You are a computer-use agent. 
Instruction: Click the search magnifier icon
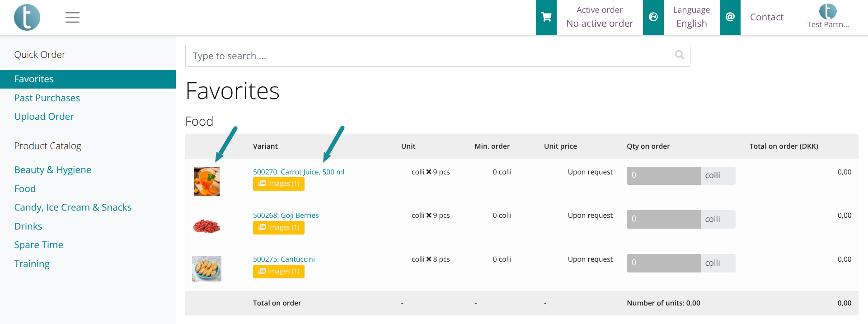[679, 55]
